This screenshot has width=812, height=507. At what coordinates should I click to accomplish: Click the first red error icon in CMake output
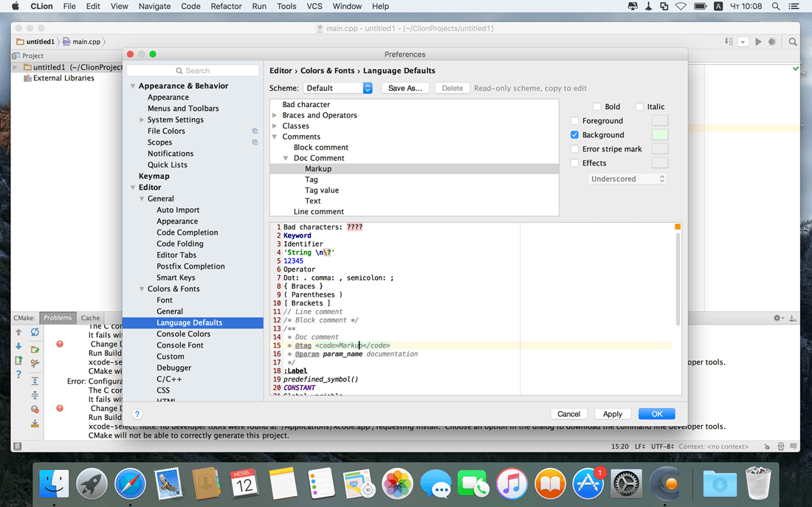60,344
